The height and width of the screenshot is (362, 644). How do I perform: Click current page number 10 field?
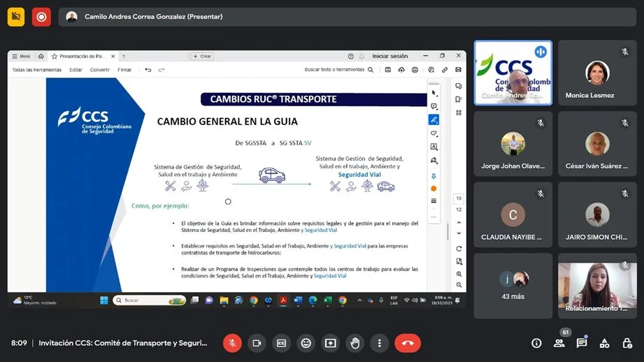tap(459, 198)
